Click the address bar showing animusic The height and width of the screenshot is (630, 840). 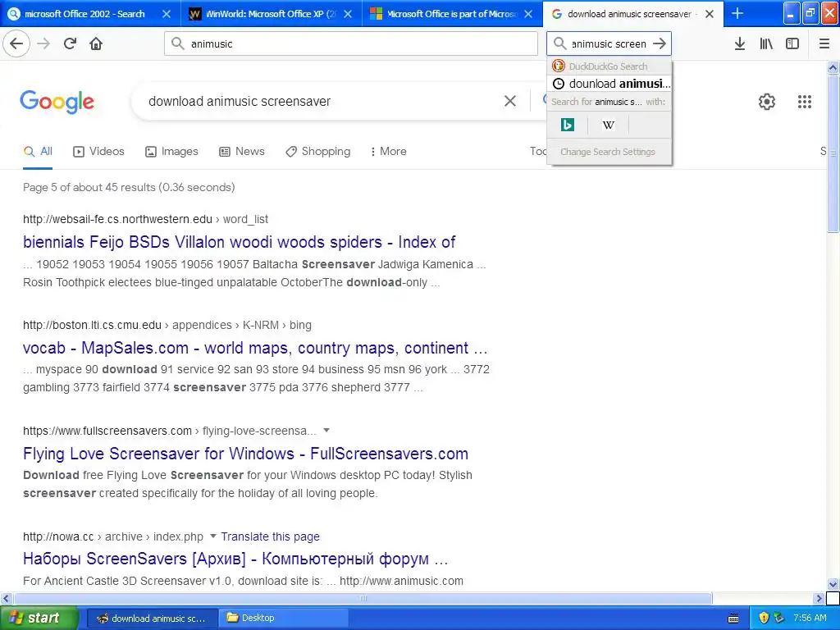[x=351, y=43]
